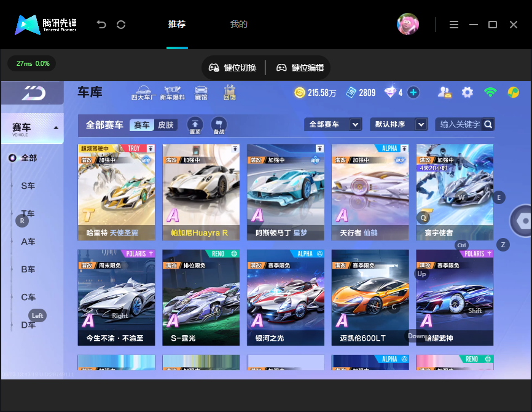Viewport: 532px width, 412px height.
Task: Select the 暗耀武神 car card
Action: pos(455,298)
